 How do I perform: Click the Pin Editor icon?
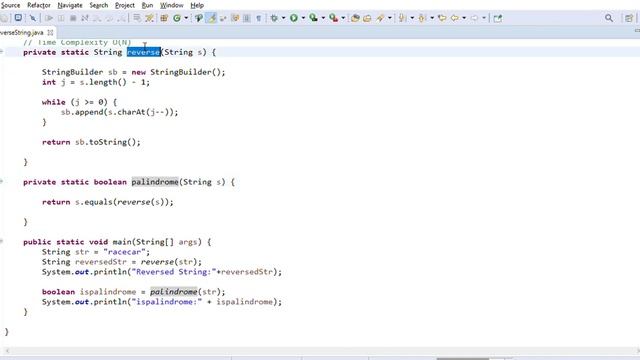tap(498, 18)
